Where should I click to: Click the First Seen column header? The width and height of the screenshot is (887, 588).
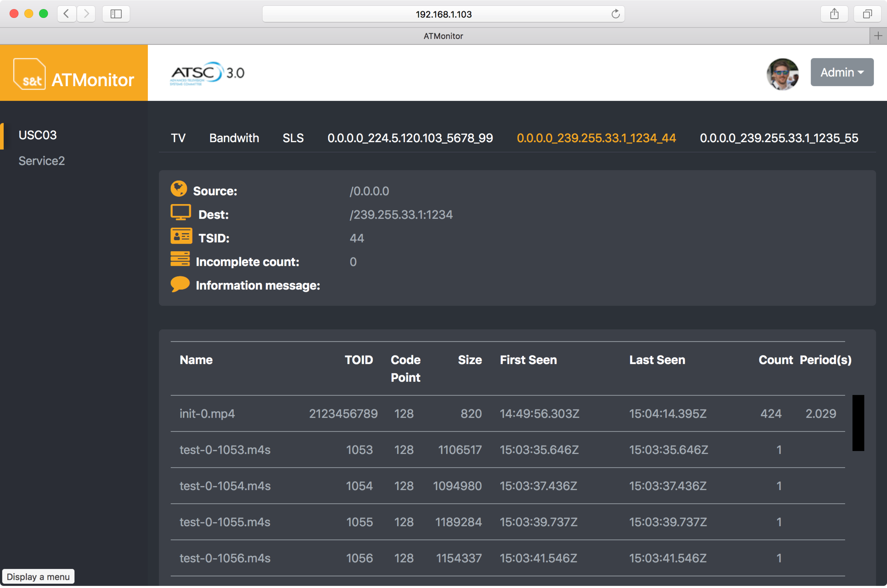528,360
